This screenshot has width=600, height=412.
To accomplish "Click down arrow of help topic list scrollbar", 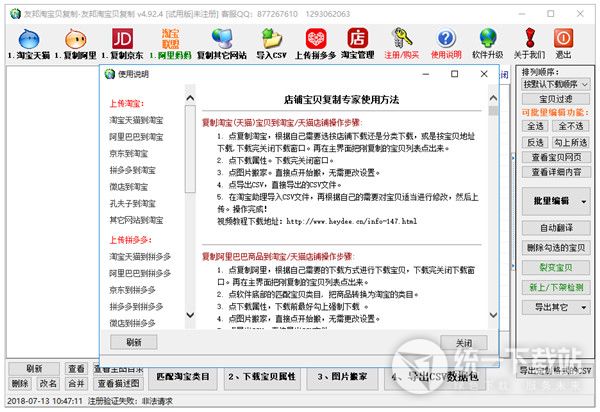I will 190,315.
